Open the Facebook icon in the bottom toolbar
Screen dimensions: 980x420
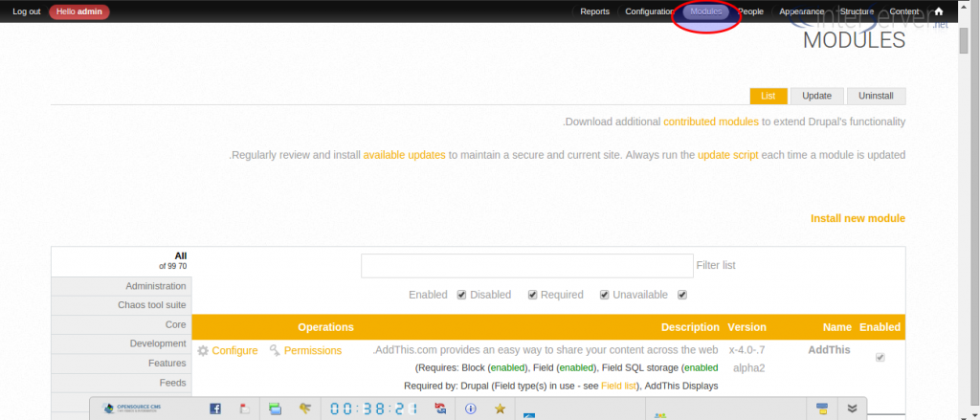[x=215, y=409]
